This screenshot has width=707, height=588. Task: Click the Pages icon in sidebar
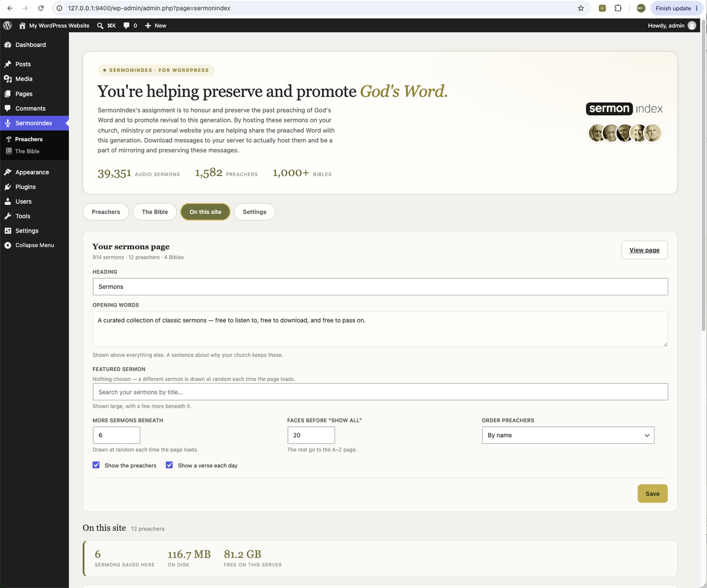[x=8, y=94]
